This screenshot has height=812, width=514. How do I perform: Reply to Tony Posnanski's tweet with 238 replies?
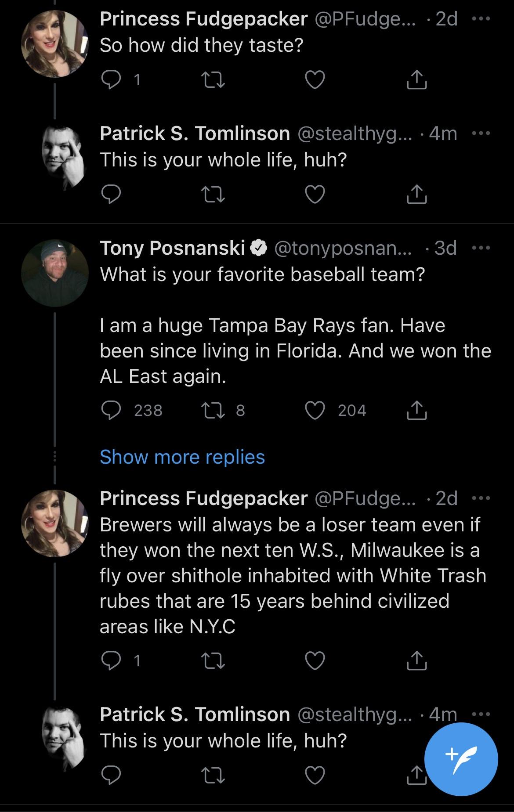pos(111,410)
